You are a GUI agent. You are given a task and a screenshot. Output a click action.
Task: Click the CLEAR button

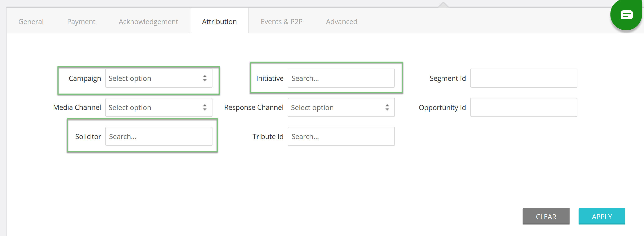coord(546,217)
